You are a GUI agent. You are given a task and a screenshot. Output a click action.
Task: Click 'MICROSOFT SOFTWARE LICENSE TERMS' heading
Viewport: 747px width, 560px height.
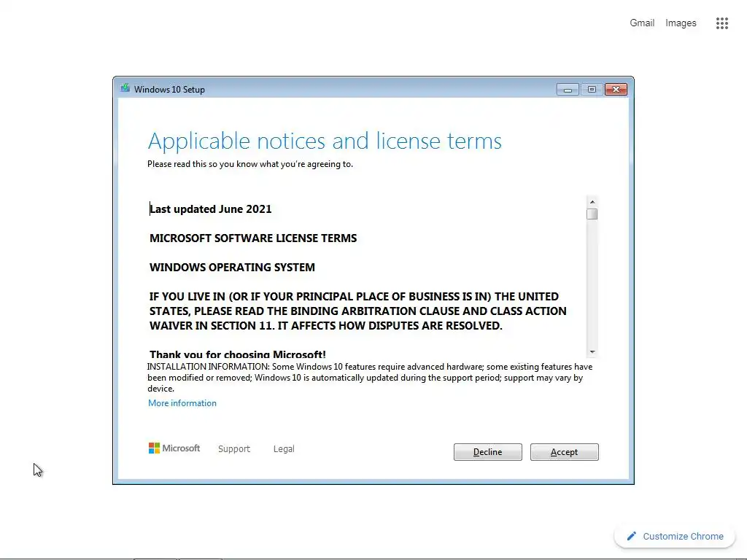click(x=253, y=238)
